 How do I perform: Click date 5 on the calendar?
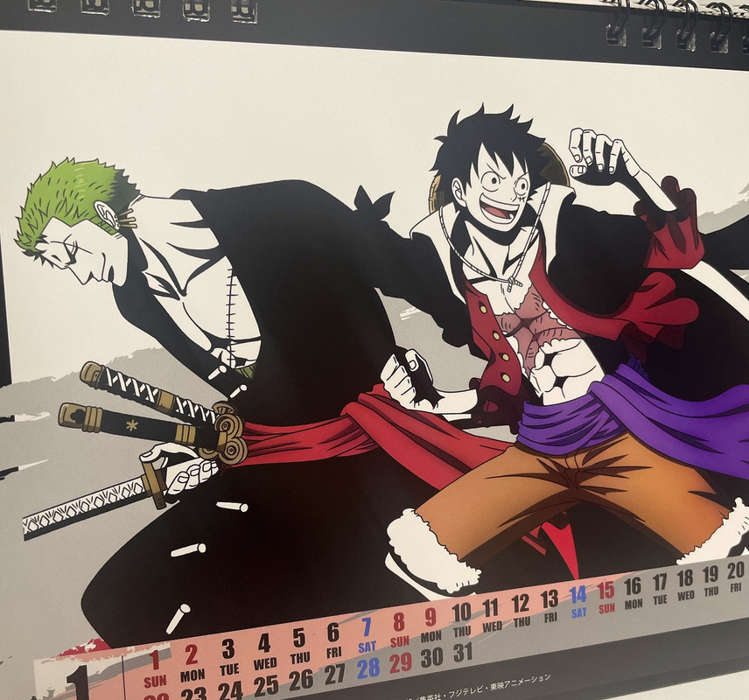299,637
